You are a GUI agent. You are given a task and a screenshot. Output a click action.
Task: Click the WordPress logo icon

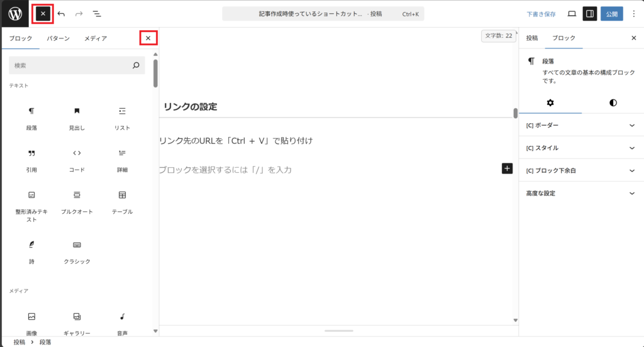click(14, 13)
